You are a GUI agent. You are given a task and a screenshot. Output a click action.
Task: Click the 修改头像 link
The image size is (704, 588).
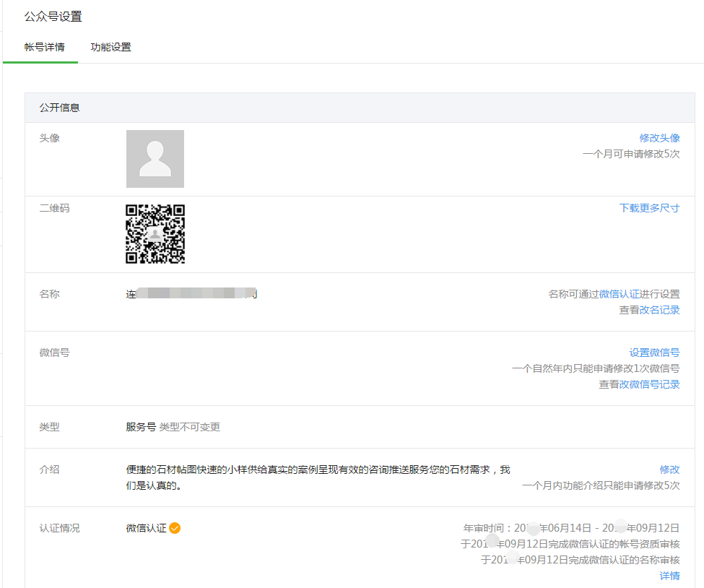[659, 138]
